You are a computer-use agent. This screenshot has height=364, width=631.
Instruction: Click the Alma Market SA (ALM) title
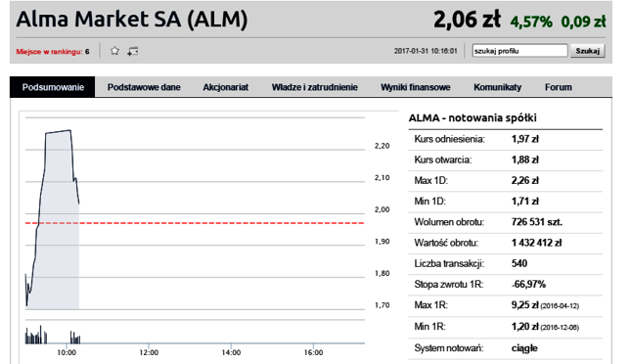[x=132, y=20]
